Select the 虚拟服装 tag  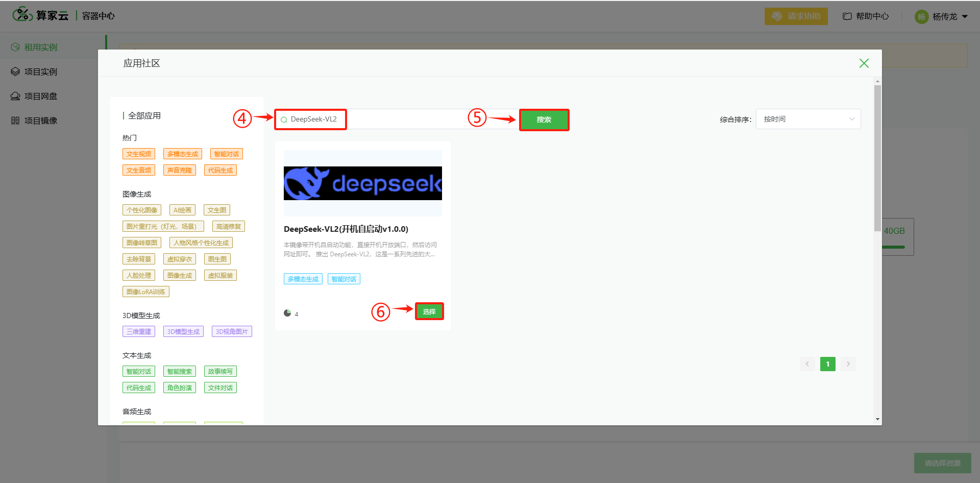click(x=220, y=276)
